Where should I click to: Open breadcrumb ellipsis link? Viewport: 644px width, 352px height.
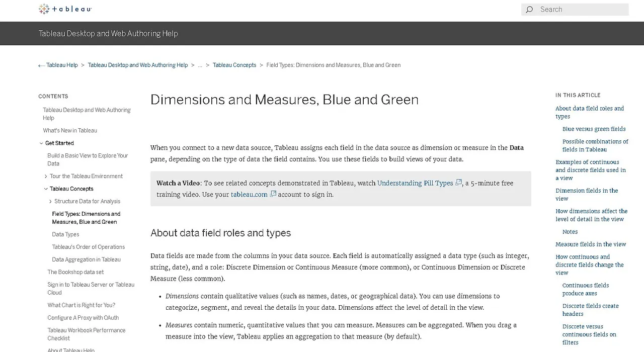[x=200, y=65]
